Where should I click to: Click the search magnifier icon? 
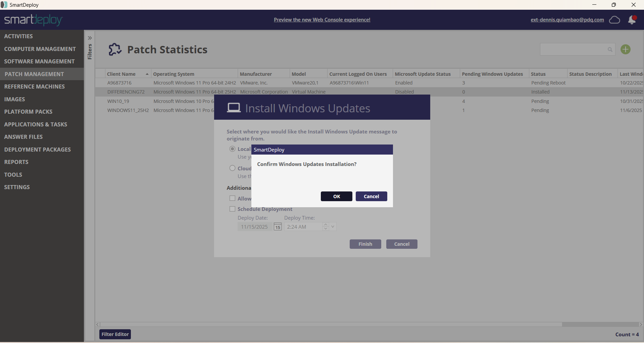point(610,50)
